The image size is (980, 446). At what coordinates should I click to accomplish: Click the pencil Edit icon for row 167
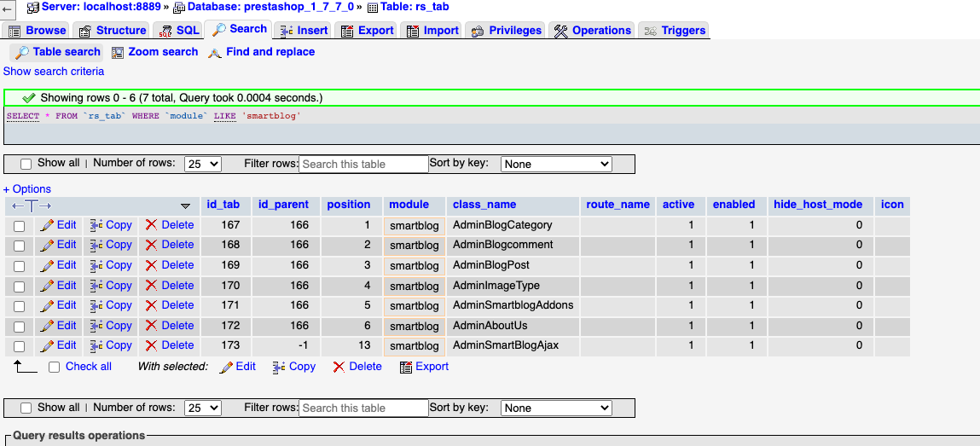pyautogui.click(x=47, y=225)
